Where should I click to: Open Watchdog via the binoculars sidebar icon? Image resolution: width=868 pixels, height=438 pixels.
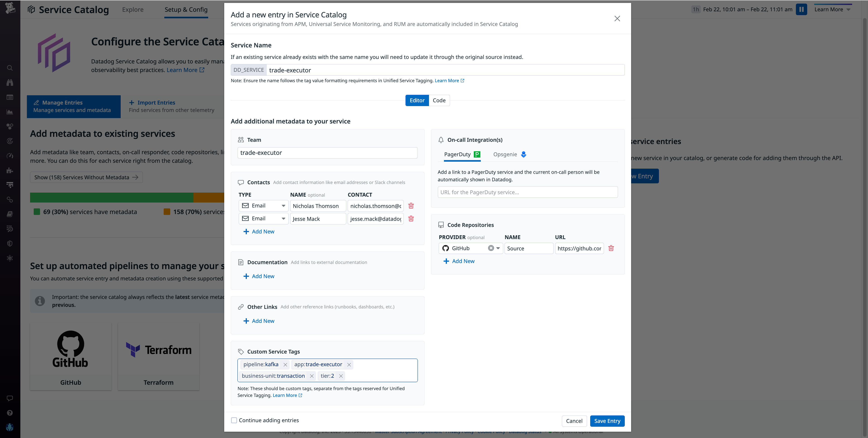(10, 82)
